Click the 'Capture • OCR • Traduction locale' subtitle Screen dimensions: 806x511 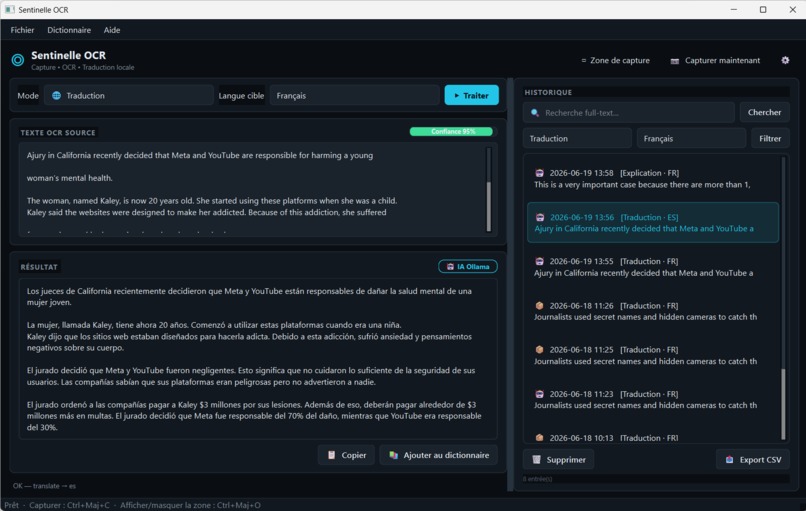(82, 67)
